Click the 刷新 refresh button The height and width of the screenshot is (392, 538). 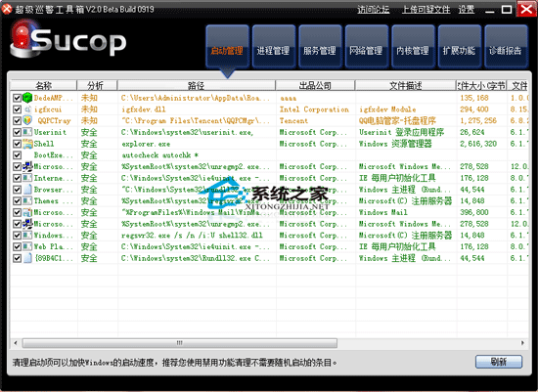pos(499,362)
